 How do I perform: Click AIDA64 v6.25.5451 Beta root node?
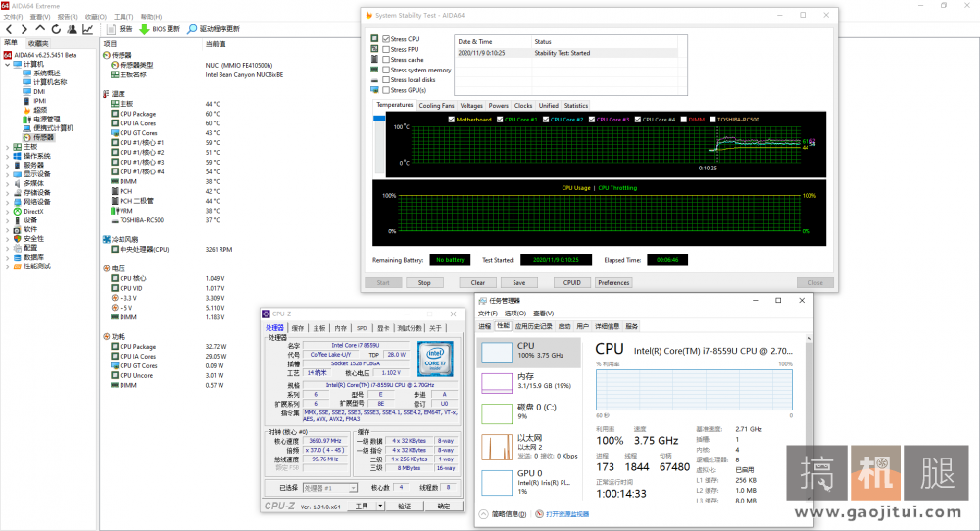[x=40, y=55]
